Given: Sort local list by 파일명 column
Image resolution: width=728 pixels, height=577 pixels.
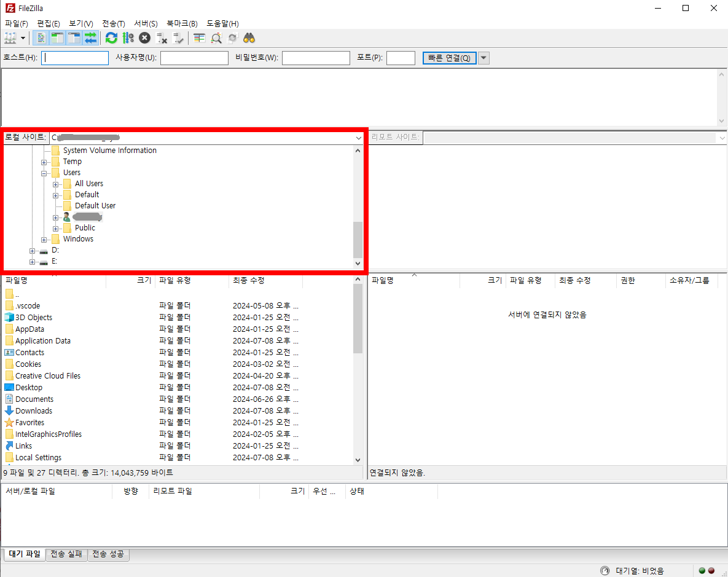Looking at the screenshot, I should coord(55,280).
